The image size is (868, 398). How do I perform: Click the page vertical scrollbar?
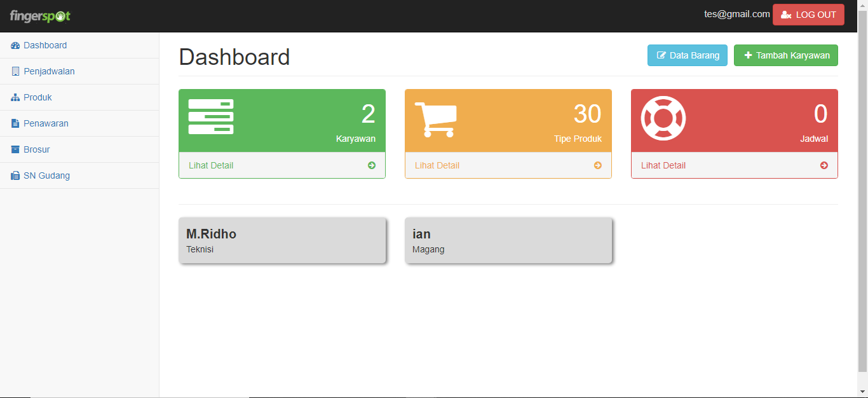pyautogui.click(x=862, y=191)
